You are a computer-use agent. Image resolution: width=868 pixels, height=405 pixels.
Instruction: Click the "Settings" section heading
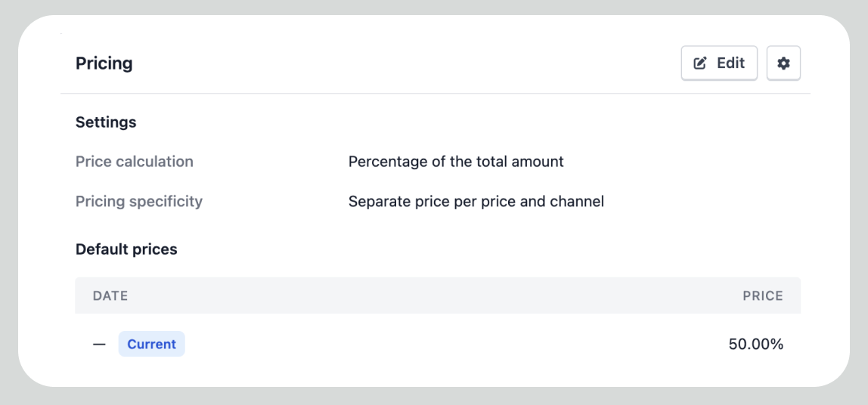point(106,122)
